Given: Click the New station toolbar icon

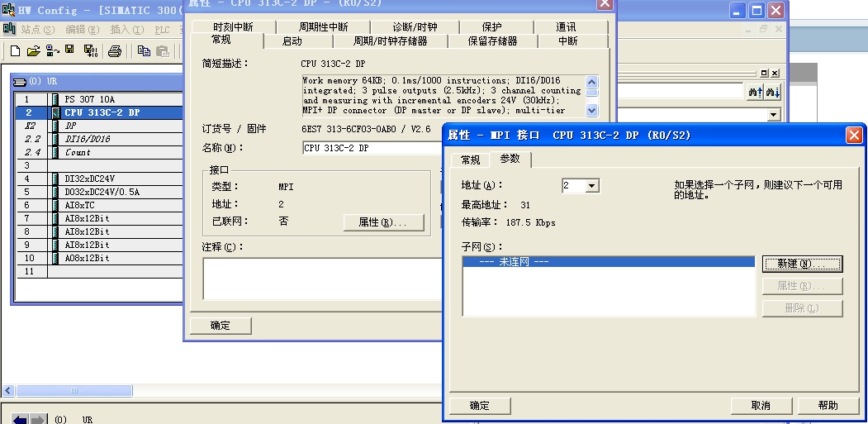Looking at the screenshot, I should (16, 51).
